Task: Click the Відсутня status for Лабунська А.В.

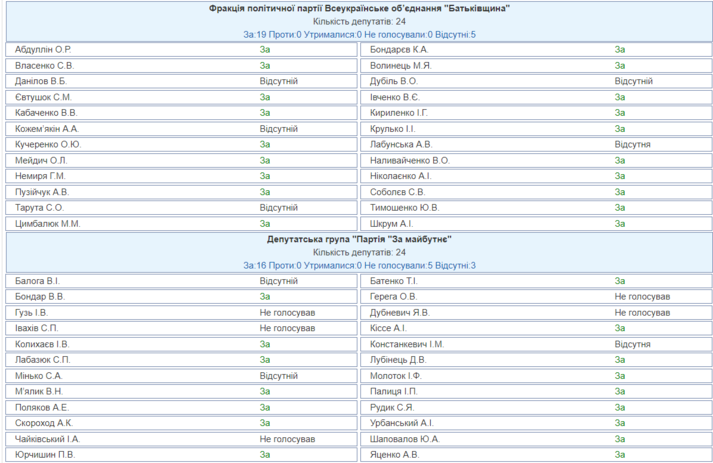Action: coord(633,144)
